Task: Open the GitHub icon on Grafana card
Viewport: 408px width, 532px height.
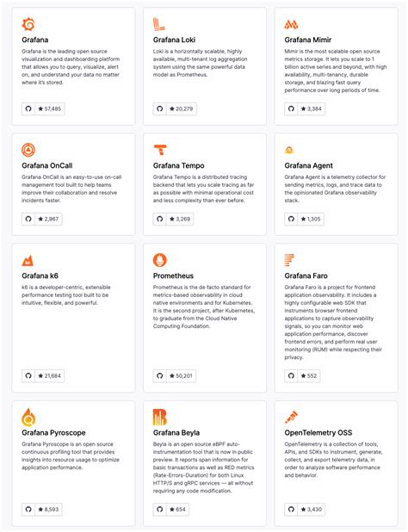Action: pyautogui.click(x=28, y=109)
